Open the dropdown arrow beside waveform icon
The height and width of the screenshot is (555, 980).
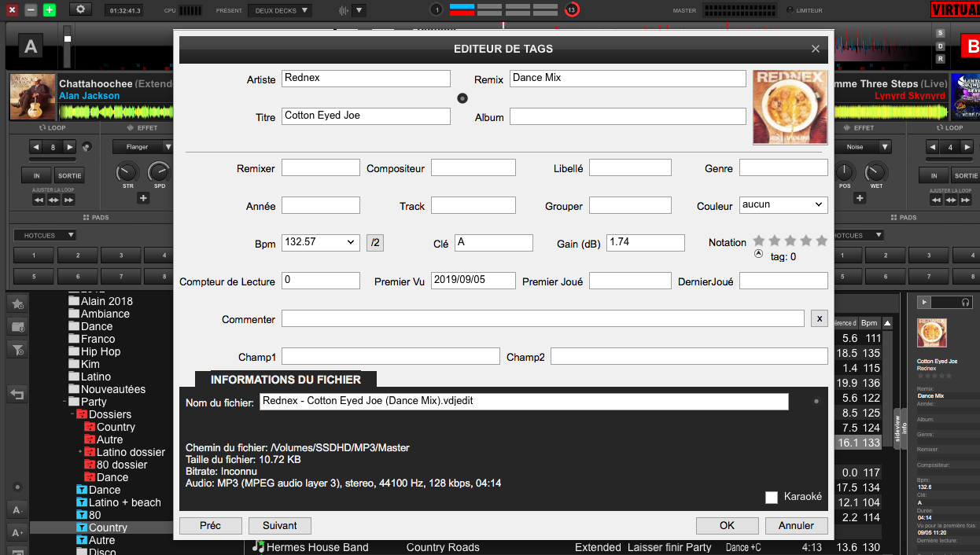(x=359, y=10)
